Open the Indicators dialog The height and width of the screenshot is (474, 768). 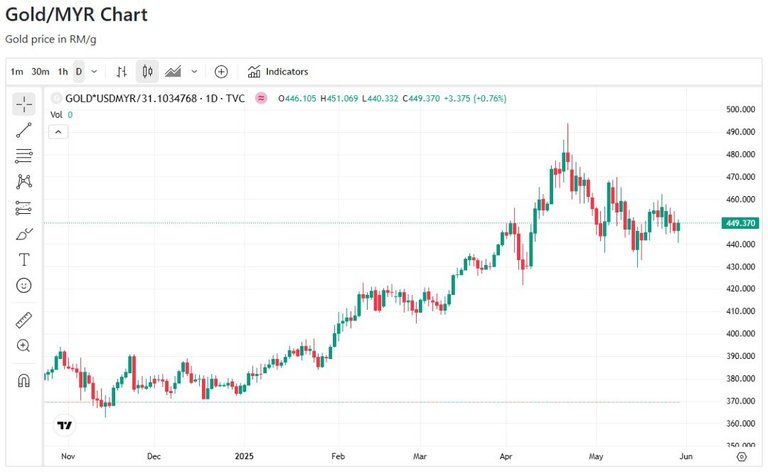278,71
